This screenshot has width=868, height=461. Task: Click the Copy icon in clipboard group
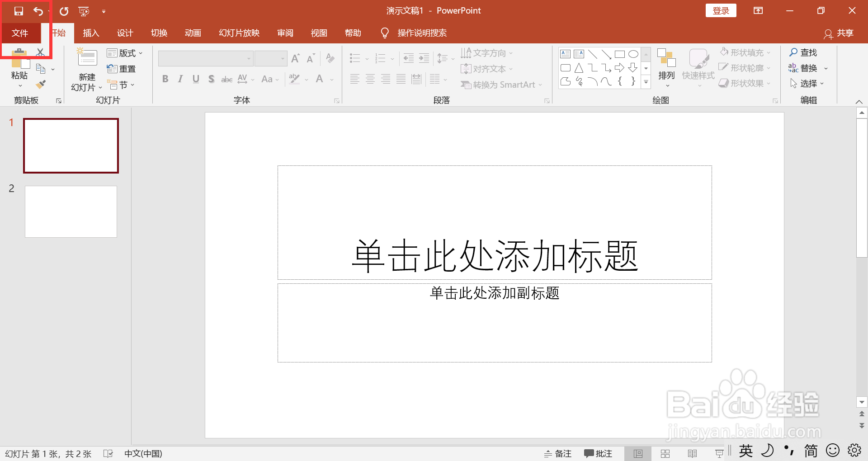pos(41,69)
